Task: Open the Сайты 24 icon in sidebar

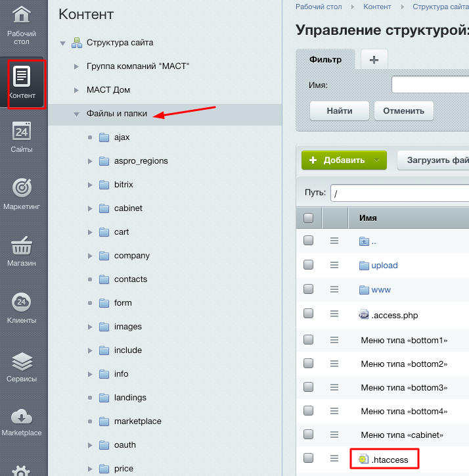Action: [x=22, y=131]
